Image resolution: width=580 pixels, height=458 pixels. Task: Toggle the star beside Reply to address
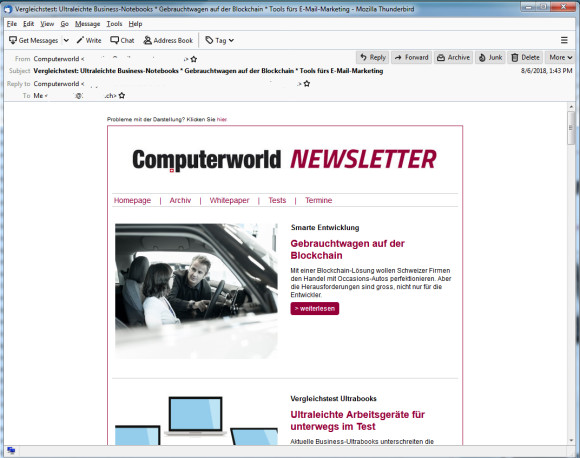pos(307,84)
